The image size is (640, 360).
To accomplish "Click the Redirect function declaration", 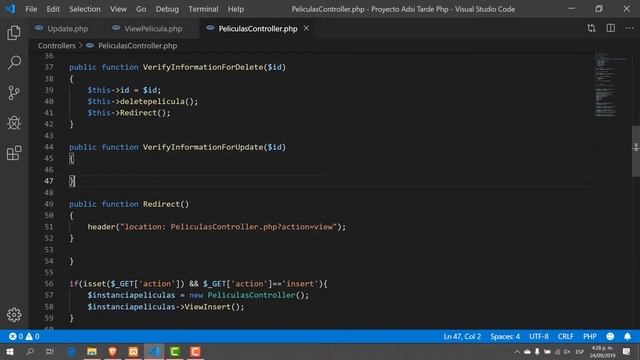I will point(129,204).
